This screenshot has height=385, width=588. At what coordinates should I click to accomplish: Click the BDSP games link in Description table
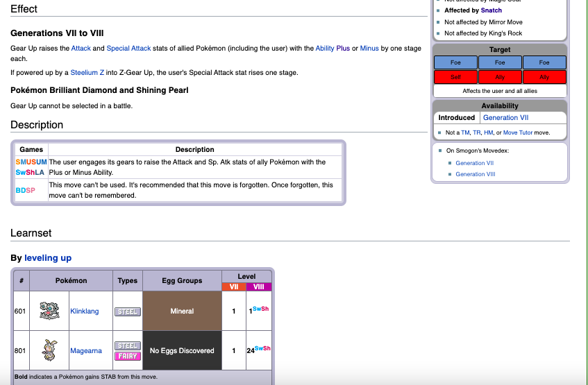coord(25,190)
